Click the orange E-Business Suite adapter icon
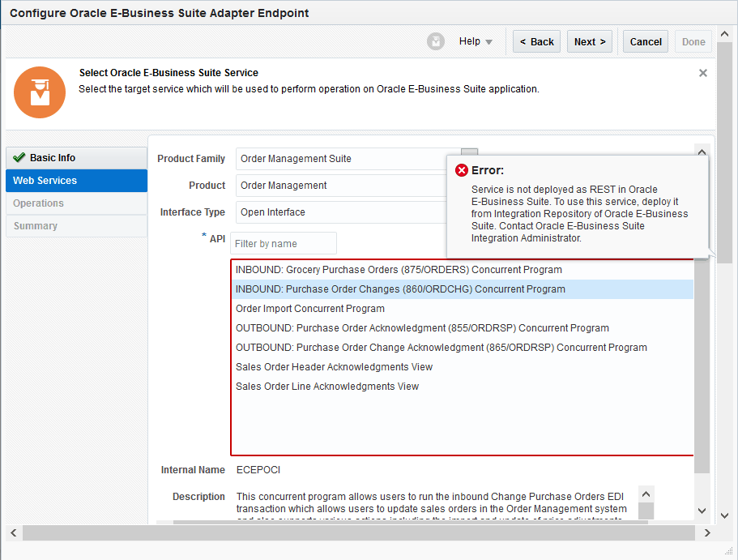 tap(40, 92)
